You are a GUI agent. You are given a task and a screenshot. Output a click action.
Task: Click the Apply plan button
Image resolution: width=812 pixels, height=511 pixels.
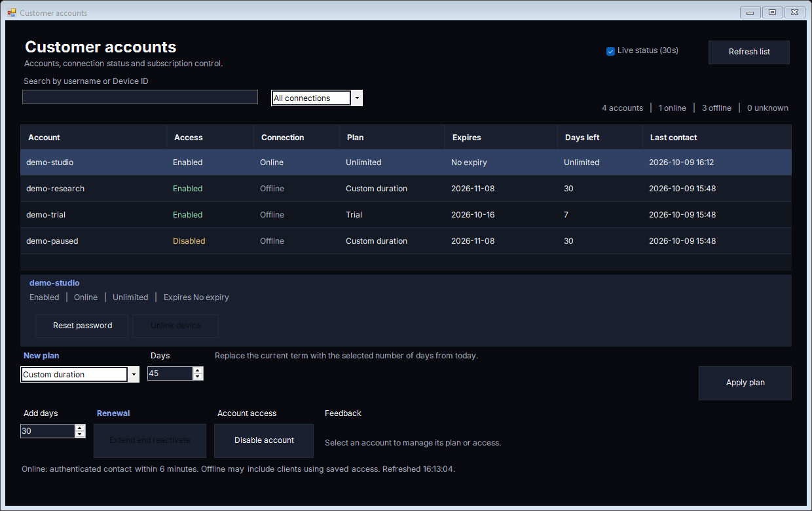745,383
